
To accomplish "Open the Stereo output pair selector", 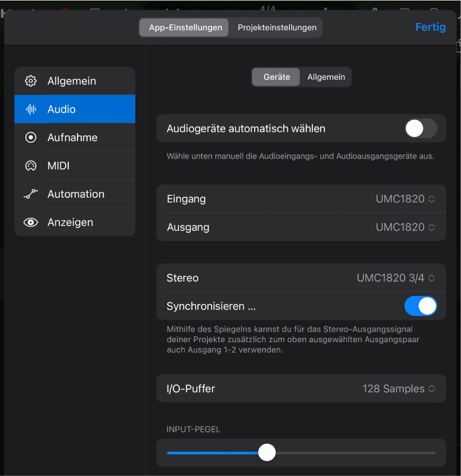I will tap(396, 278).
